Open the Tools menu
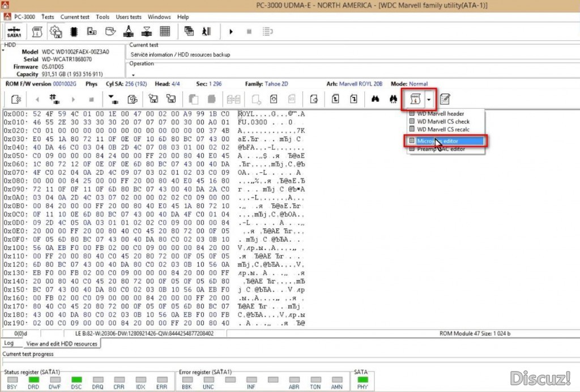This screenshot has height=392, width=580. pos(103,16)
